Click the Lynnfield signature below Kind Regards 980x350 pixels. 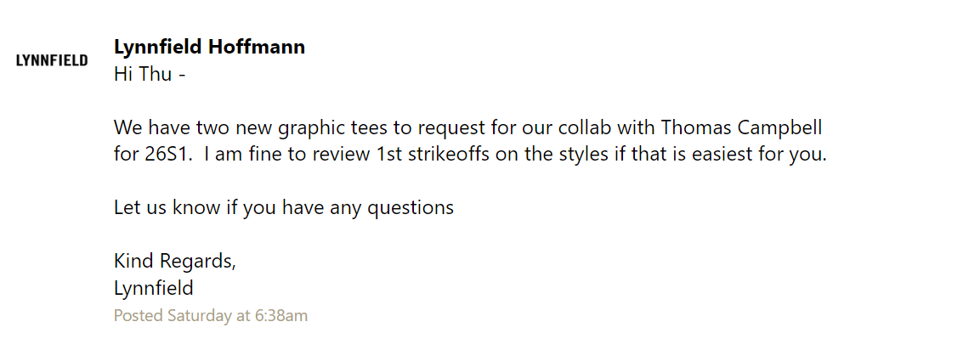[x=154, y=288]
